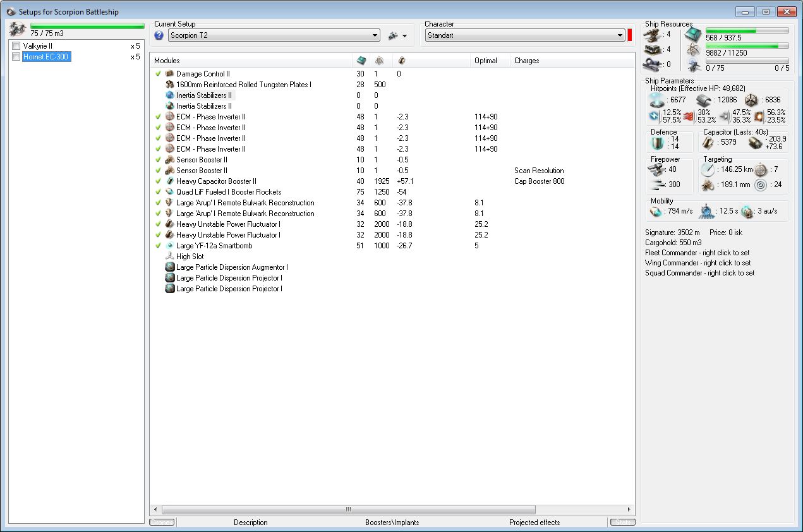The image size is (803, 532).
Task: Select the empty High Slot row
Action: pos(190,257)
